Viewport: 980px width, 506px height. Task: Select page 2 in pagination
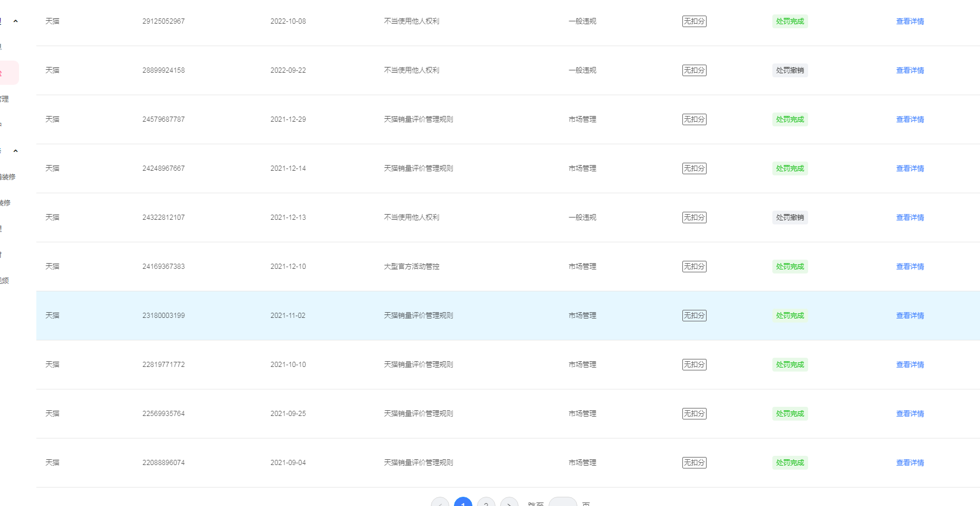click(x=486, y=503)
